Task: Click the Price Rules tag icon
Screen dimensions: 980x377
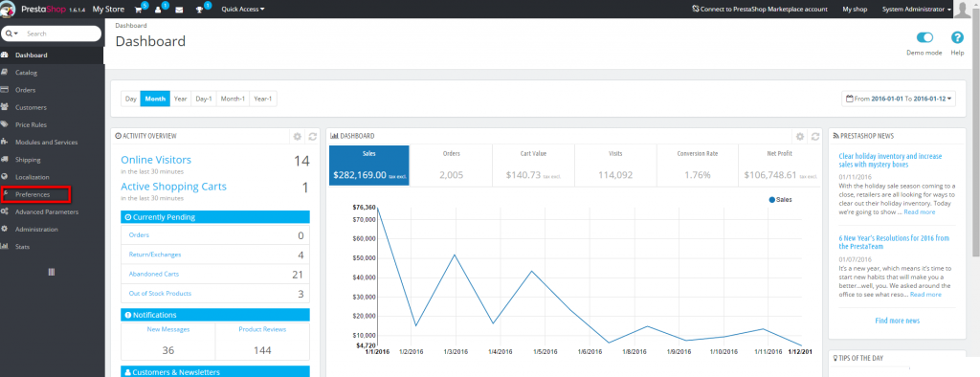Action: coord(5,124)
